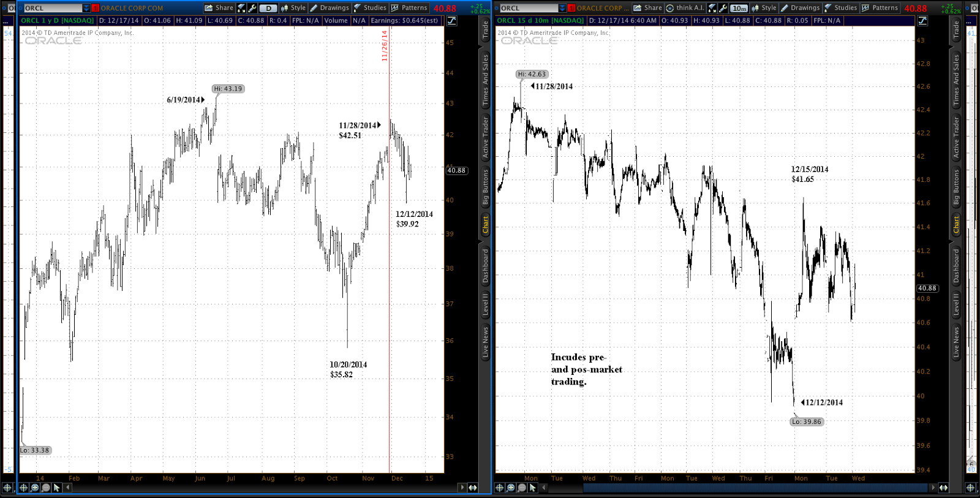Click scroll-left arrow below right chart
980x498 pixels.
[x=544, y=488]
